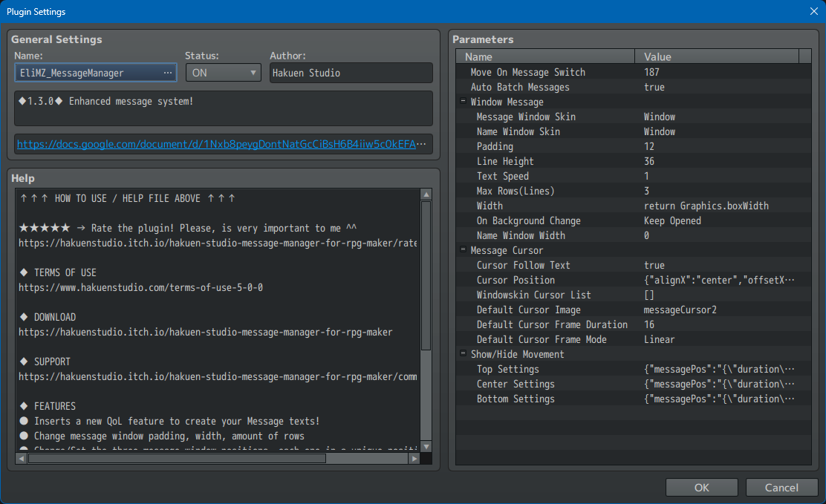Click the Help scroll left arrow
Image resolution: width=826 pixels, height=504 pixels.
click(22, 459)
